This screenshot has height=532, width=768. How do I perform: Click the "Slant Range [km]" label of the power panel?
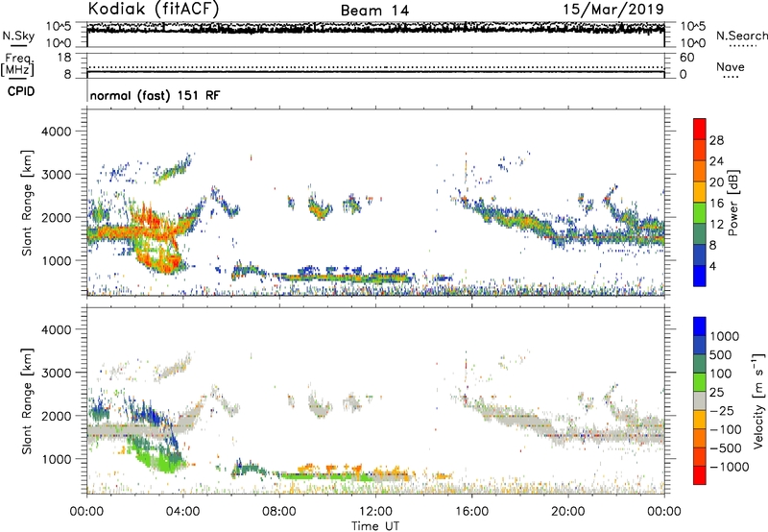(x=27, y=203)
